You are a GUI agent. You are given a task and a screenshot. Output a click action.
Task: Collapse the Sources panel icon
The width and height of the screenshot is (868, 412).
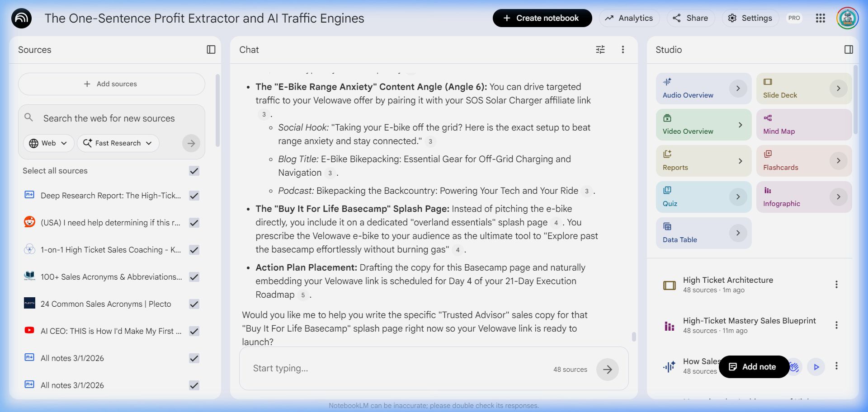coord(211,50)
